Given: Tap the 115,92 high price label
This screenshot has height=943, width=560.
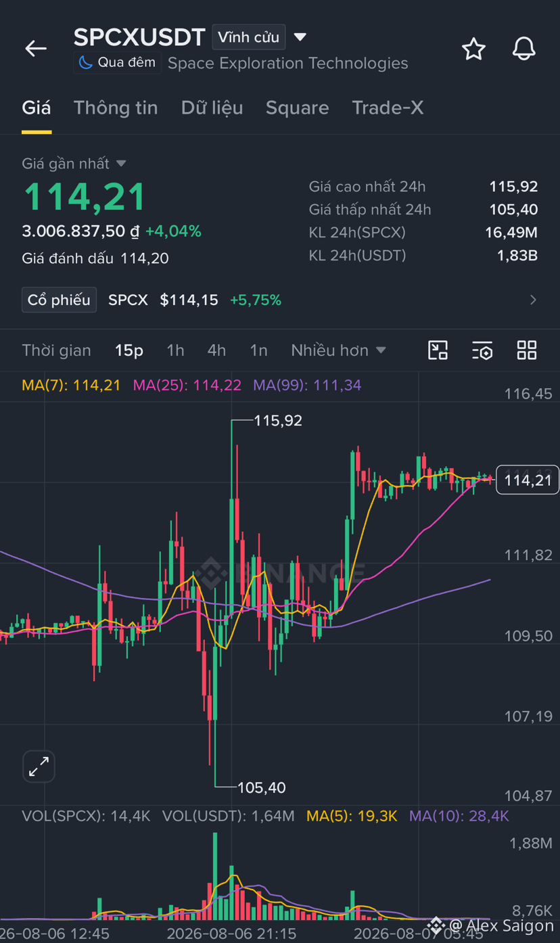Looking at the screenshot, I should pos(278,421).
